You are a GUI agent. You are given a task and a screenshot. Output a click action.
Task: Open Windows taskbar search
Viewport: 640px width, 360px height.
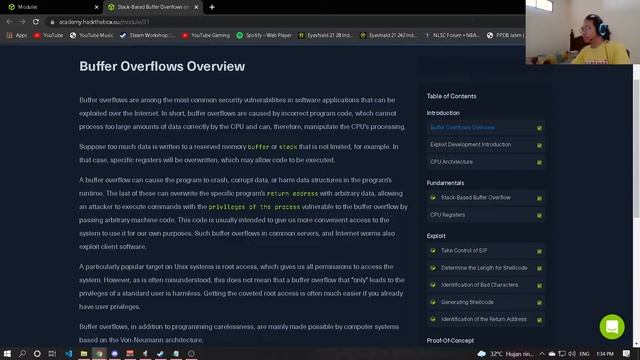click(22, 353)
